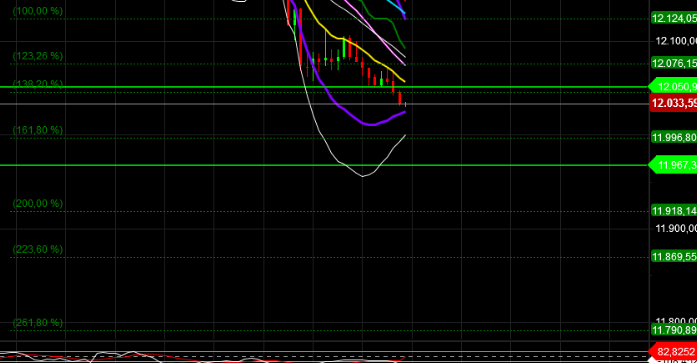Click the 12.076,15 price tag
The width and height of the screenshot is (697, 363).
click(674, 63)
